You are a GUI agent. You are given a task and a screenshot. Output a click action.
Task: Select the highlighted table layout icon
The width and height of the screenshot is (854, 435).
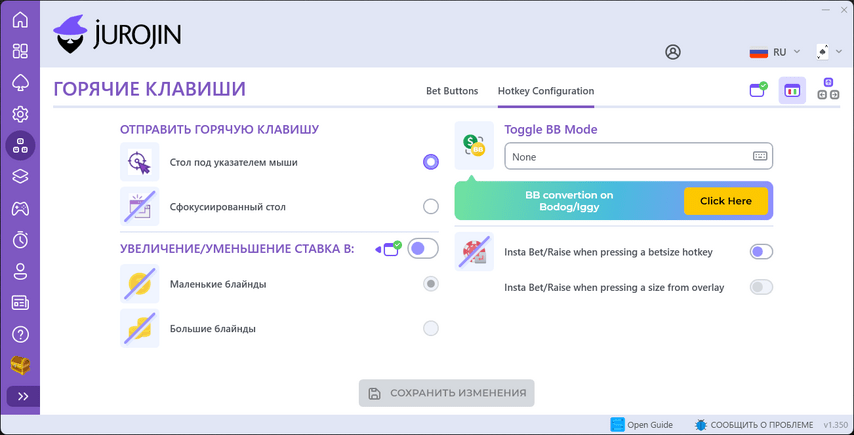[792, 90]
